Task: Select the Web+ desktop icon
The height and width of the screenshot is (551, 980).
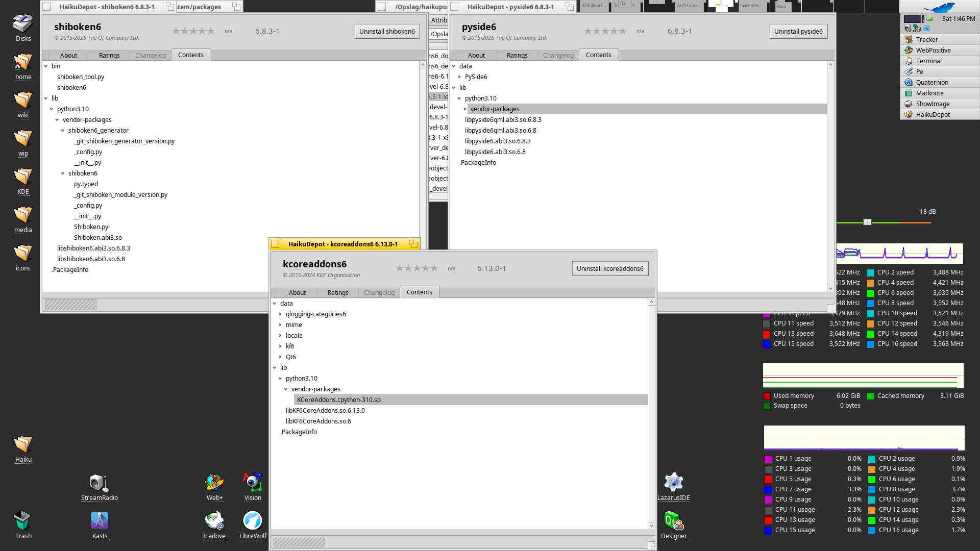Action: click(214, 487)
